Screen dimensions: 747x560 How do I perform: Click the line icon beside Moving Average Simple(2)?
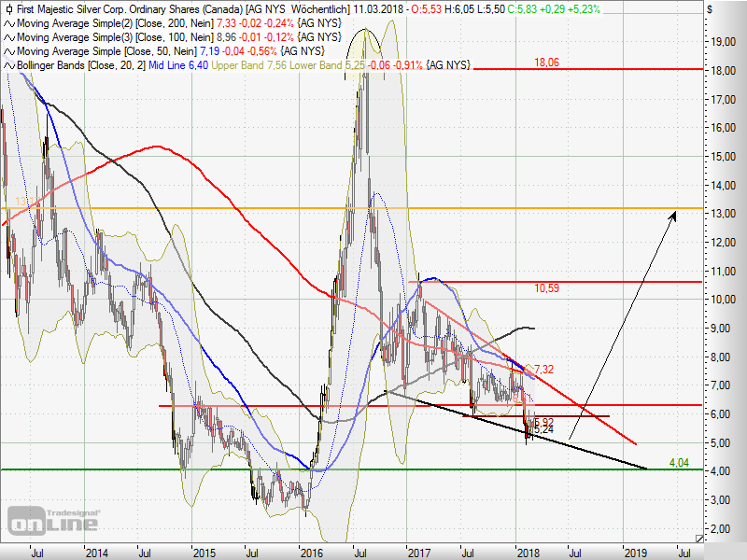[x=9, y=23]
